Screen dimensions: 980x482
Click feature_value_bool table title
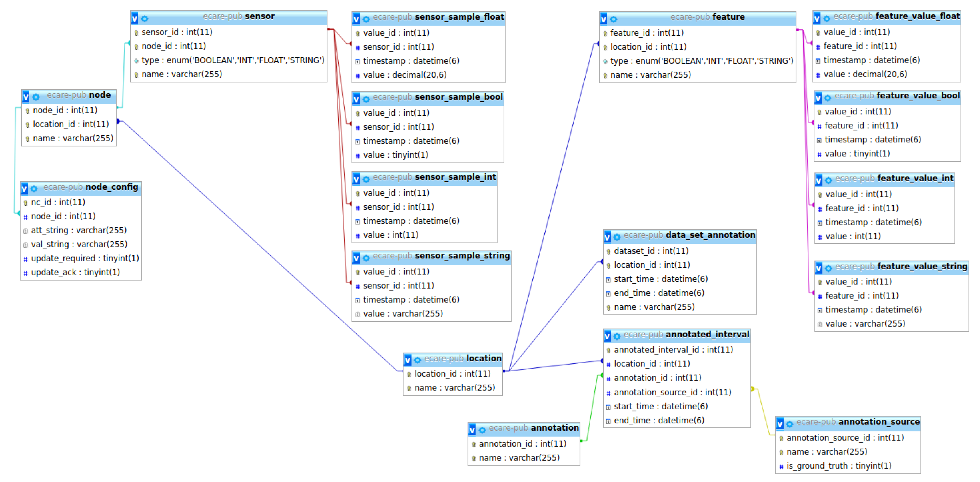918,96
